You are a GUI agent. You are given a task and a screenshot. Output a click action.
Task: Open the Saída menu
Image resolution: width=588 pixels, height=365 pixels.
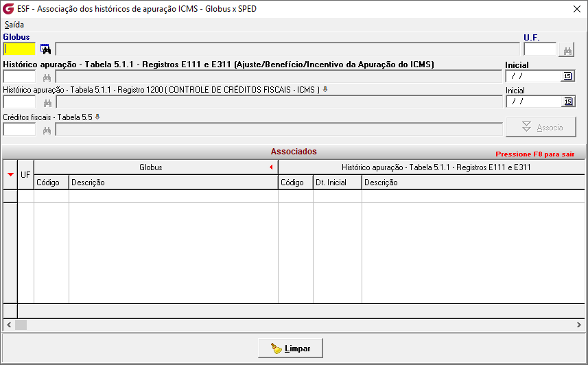[14, 25]
